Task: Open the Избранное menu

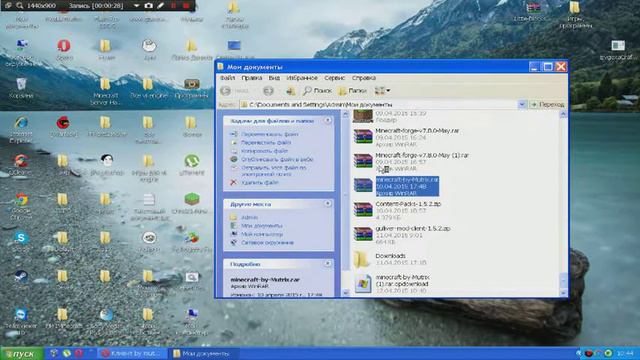Action: pos(302,78)
